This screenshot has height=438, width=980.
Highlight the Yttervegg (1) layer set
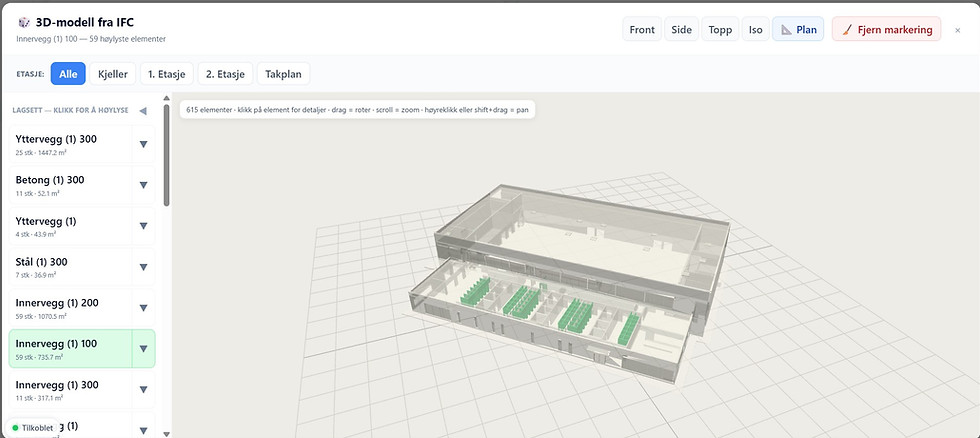(x=70, y=226)
